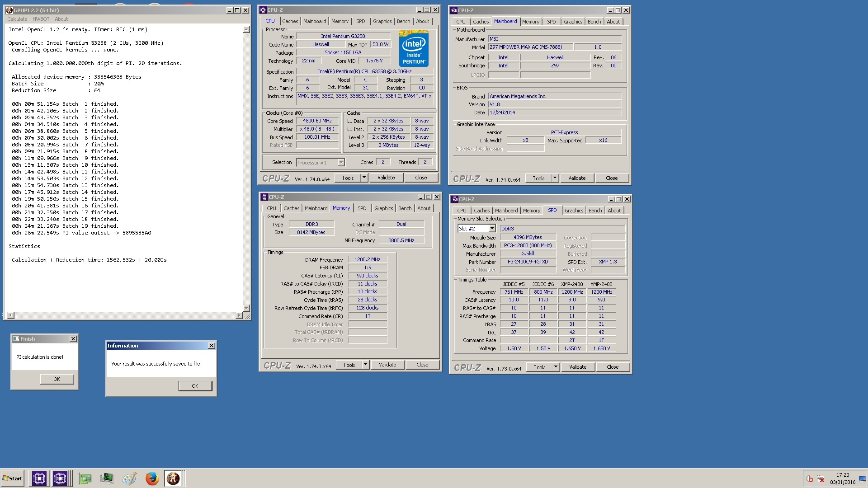Launch Firefox from the taskbar
This screenshot has height=488, width=868.
(152, 478)
